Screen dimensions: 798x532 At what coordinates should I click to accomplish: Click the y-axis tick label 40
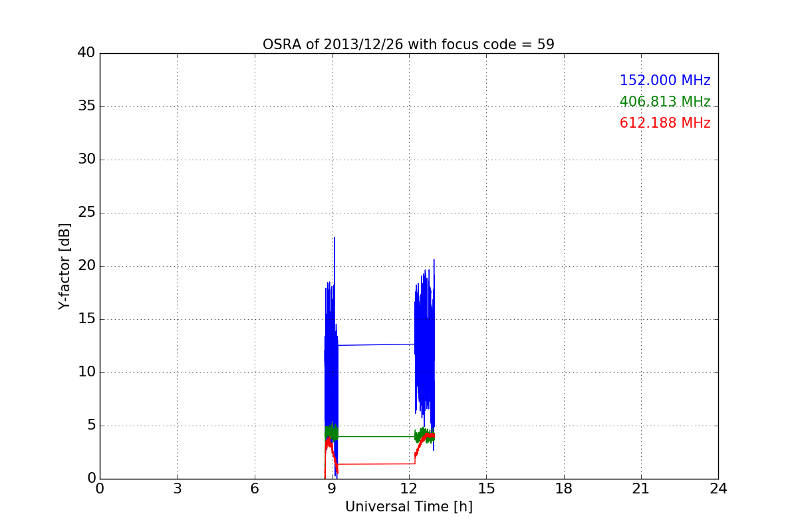point(86,53)
